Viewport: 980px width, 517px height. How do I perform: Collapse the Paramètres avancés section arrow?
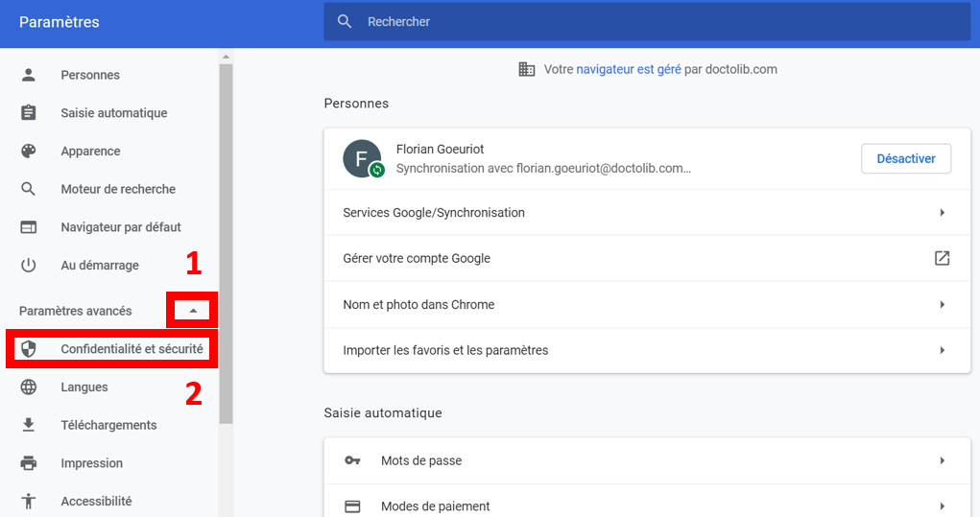[193, 311]
